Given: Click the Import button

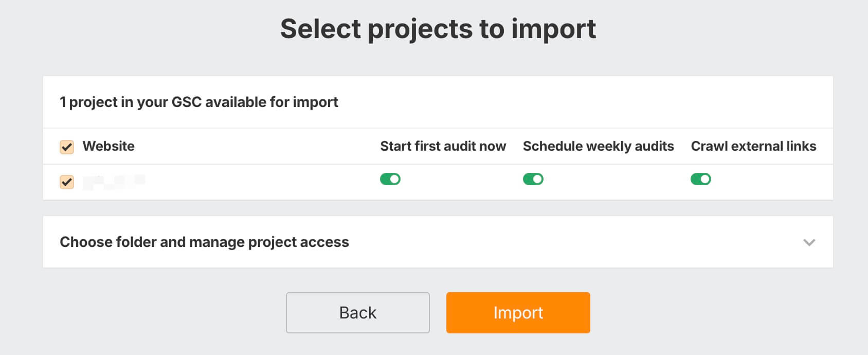Looking at the screenshot, I should (518, 313).
